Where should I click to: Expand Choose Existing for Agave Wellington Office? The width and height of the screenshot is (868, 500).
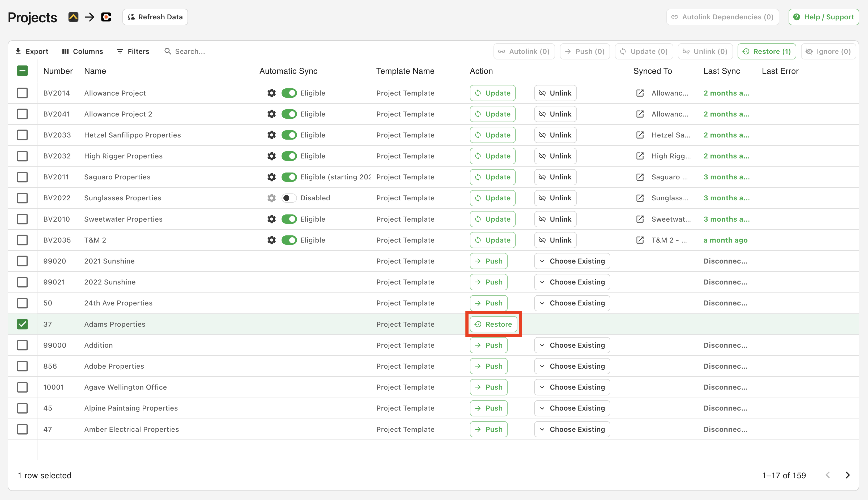pyautogui.click(x=572, y=387)
